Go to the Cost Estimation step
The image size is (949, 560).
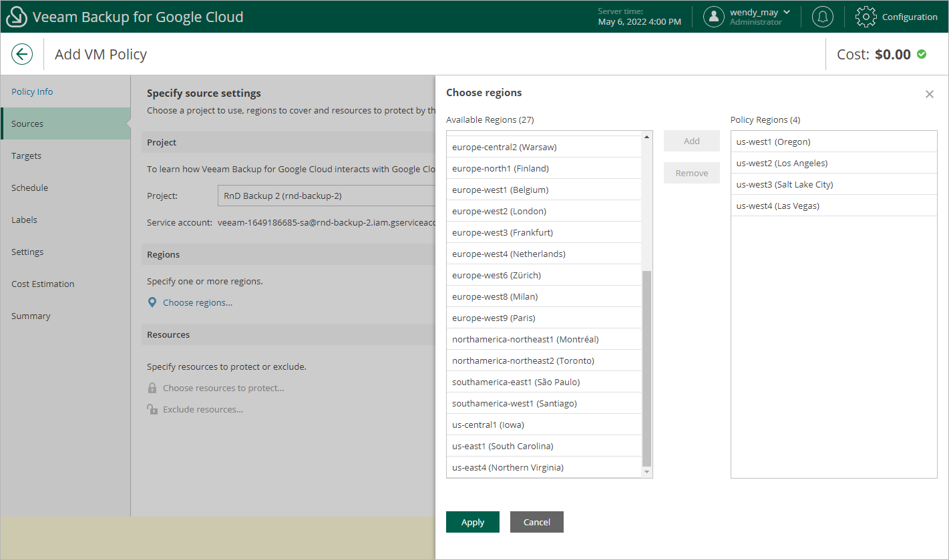[x=65, y=284]
